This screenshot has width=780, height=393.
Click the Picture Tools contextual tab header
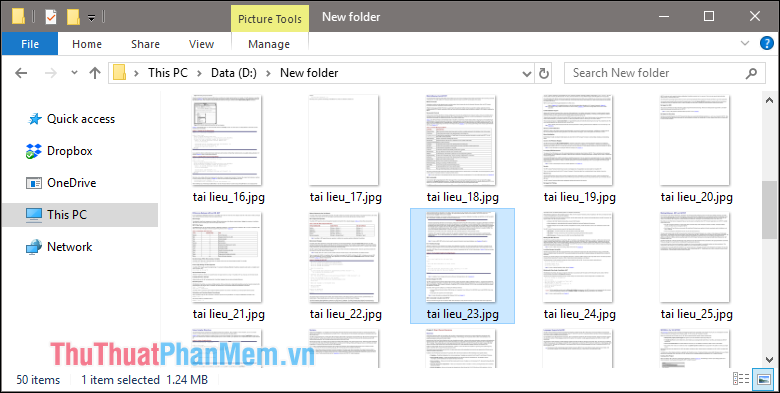tap(270, 19)
